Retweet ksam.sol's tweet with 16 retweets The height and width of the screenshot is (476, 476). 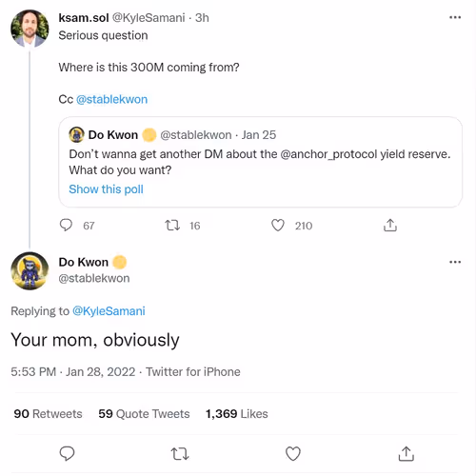172,226
